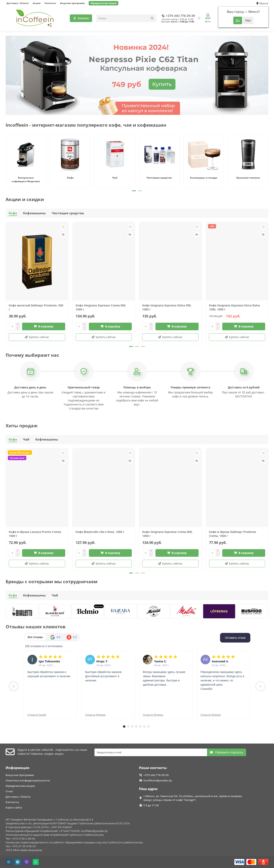Screen dimensions: 274x868
Task: Show next reviews with right arrow
Action: [260, 686]
